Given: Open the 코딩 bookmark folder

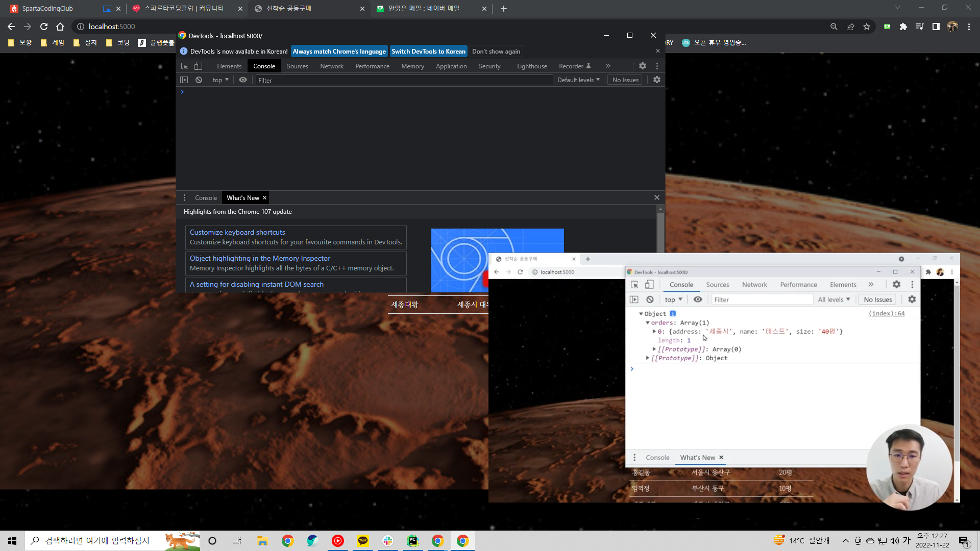Looking at the screenshot, I should tap(117, 42).
